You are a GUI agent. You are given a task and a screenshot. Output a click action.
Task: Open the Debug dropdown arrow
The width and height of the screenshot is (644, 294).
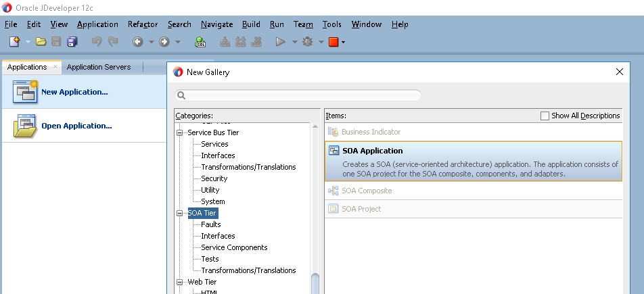(321, 42)
